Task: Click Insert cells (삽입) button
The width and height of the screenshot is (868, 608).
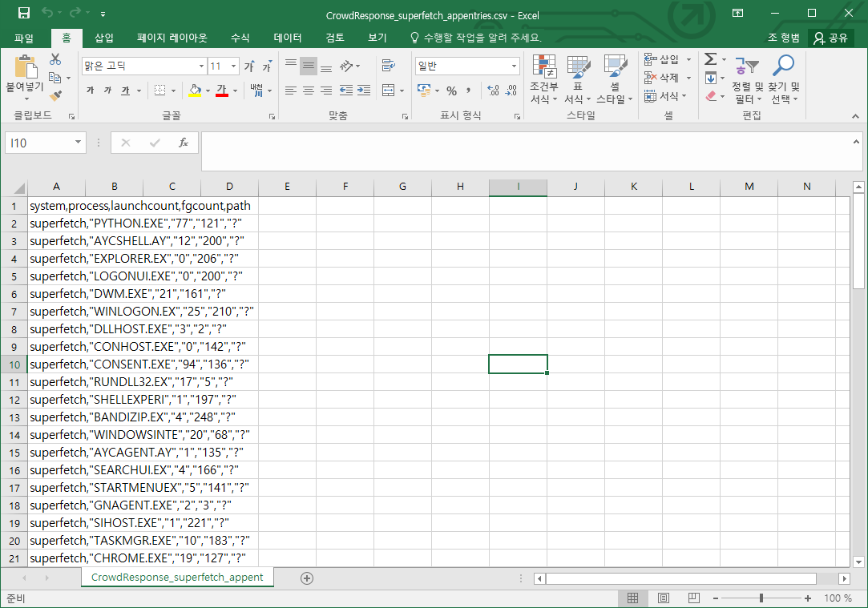Action: point(662,59)
